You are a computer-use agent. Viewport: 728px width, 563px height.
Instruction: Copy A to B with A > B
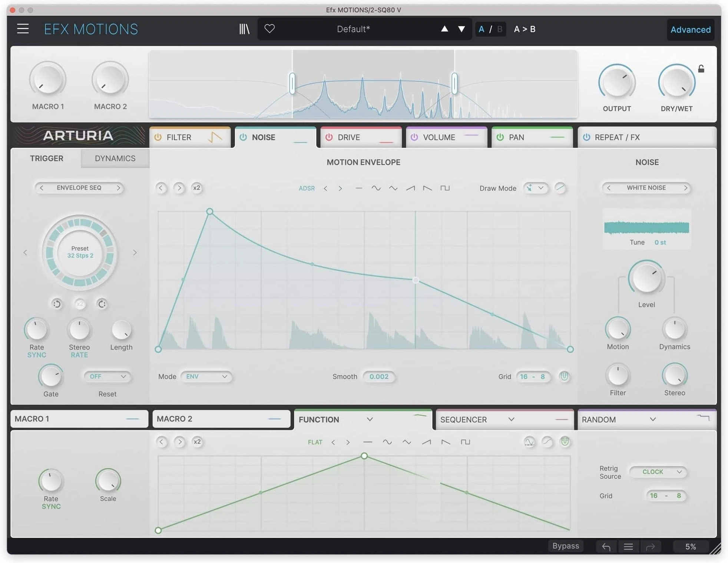[525, 29]
